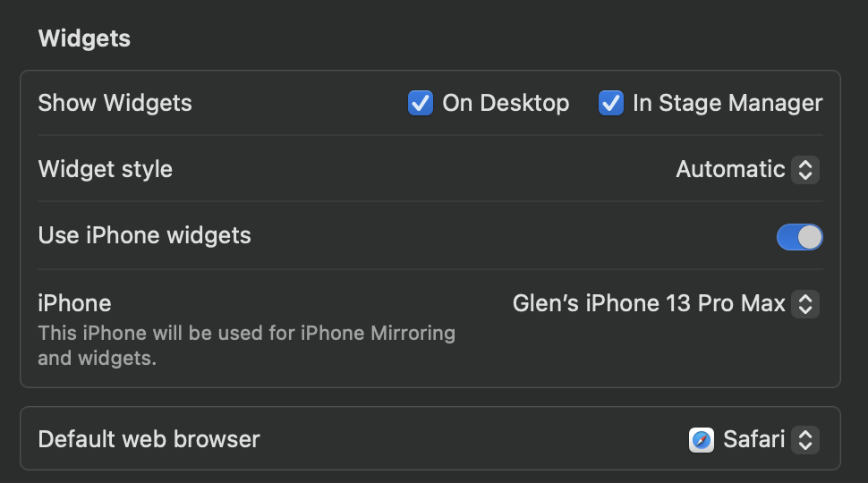Image resolution: width=868 pixels, height=483 pixels.
Task: Select the "Use iPhone widgets" row label
Action: [x=145, y=236]
